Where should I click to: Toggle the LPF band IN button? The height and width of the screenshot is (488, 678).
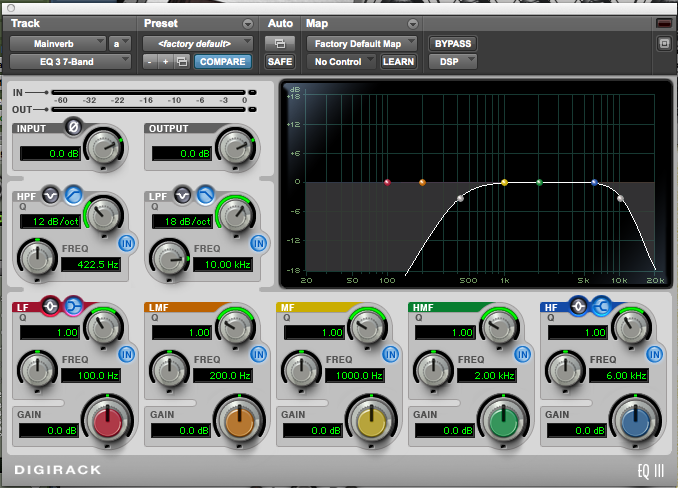click(258, 243)
